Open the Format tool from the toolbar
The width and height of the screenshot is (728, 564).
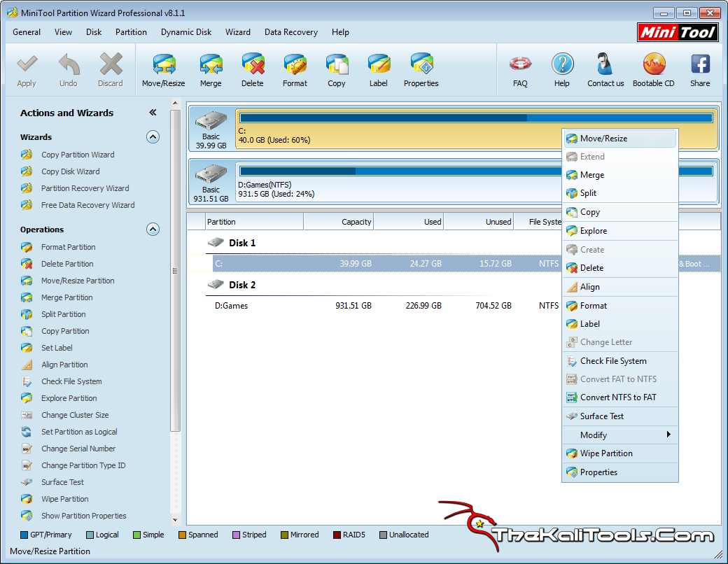[295, 69]
